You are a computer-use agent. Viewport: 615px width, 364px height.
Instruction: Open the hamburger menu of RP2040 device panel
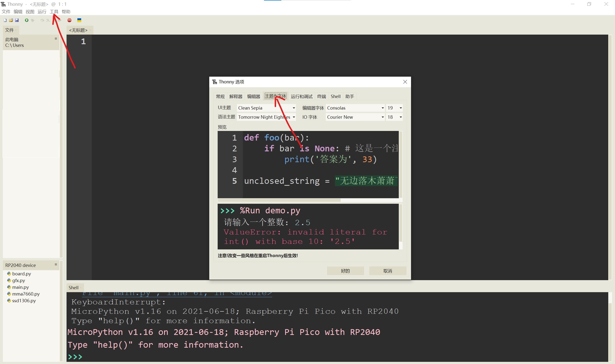[56, 265]
